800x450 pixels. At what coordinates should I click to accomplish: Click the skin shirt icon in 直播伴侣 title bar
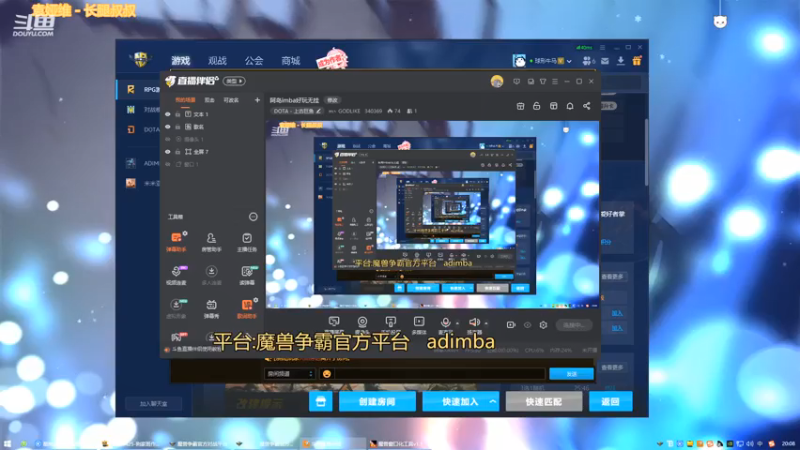coord(543,82)
